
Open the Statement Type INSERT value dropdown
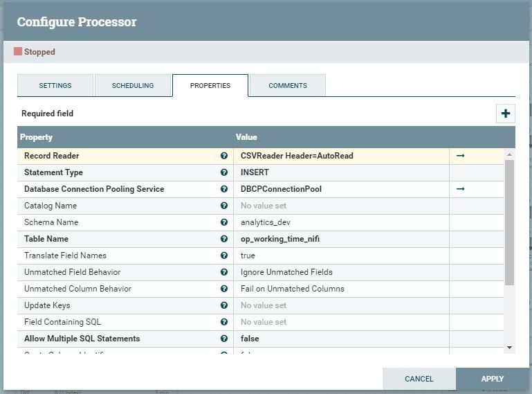pyautogui.click(x=341, y=172)
